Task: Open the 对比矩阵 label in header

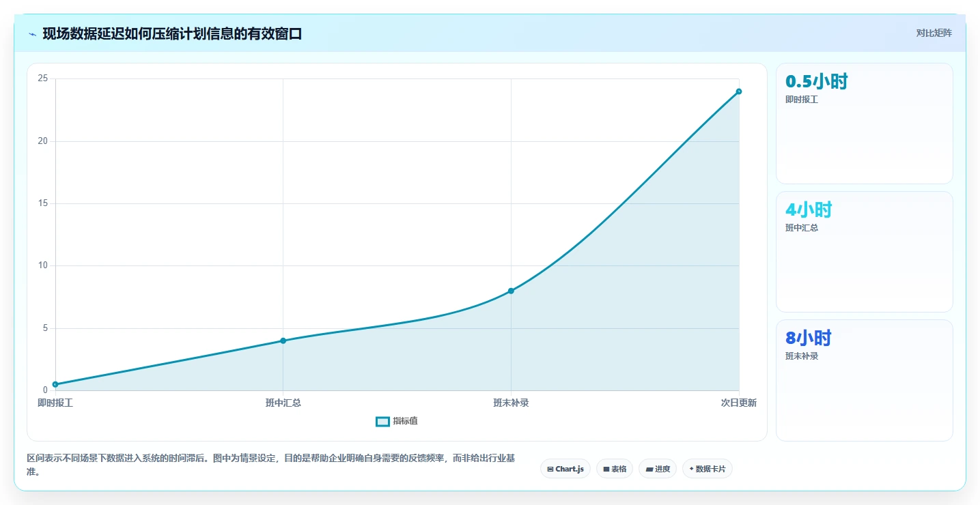Action: coord(934,33)
